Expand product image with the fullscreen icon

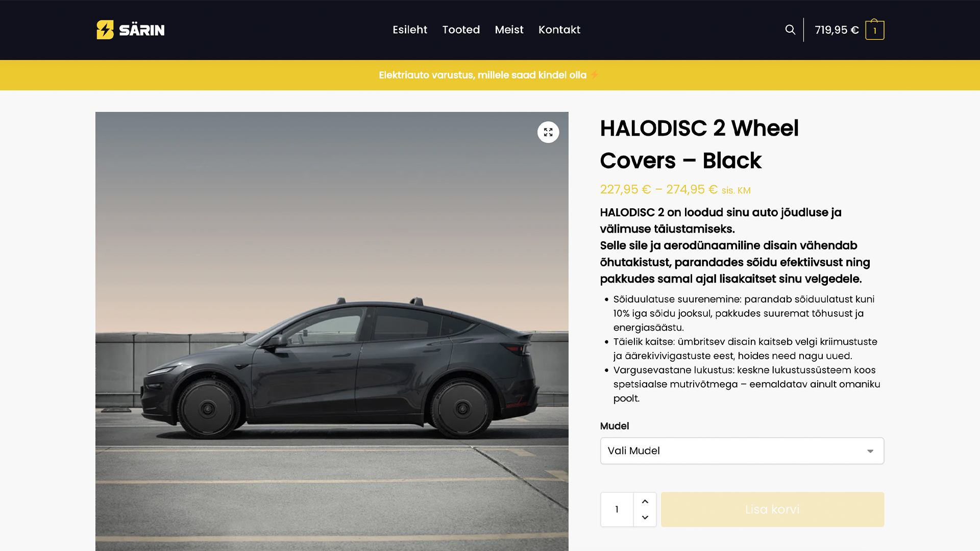pyautogui.click(x=548, y=132)
